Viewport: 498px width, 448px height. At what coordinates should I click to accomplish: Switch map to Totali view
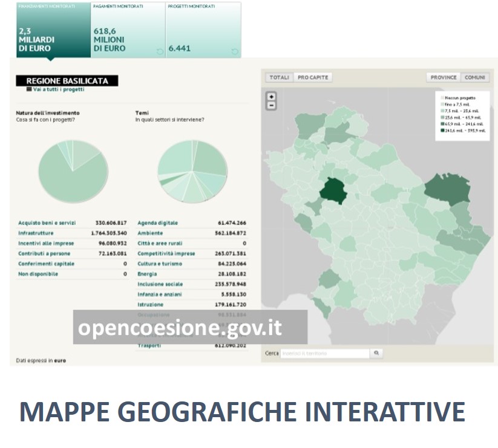pyautogui.click(x=279, y=77)
